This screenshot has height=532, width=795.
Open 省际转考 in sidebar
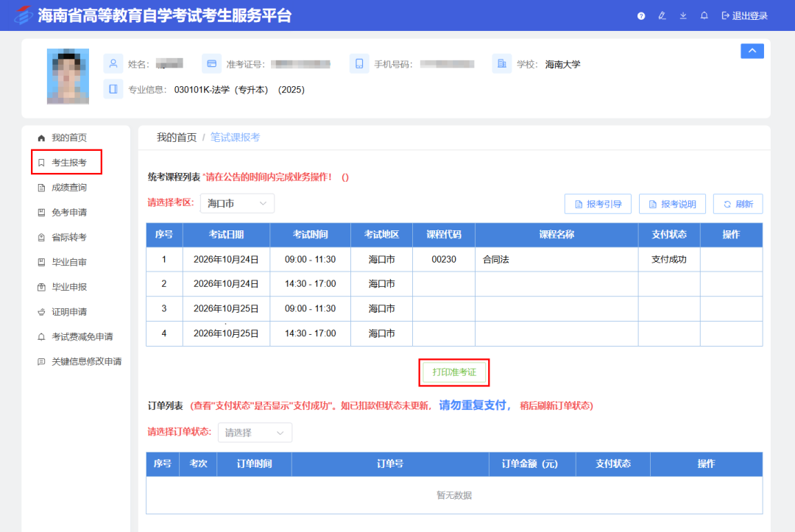point(69,237)
